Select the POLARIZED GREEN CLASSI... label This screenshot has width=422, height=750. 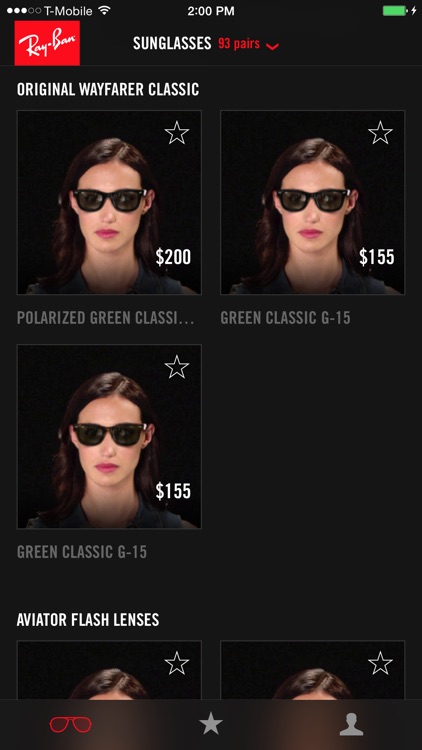[x=106, y=318]
